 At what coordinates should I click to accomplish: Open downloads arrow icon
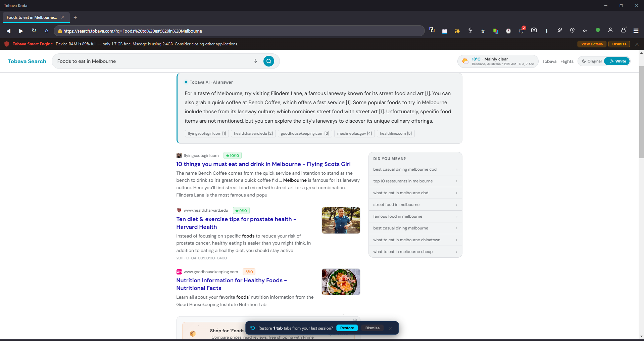coord(547,31)
